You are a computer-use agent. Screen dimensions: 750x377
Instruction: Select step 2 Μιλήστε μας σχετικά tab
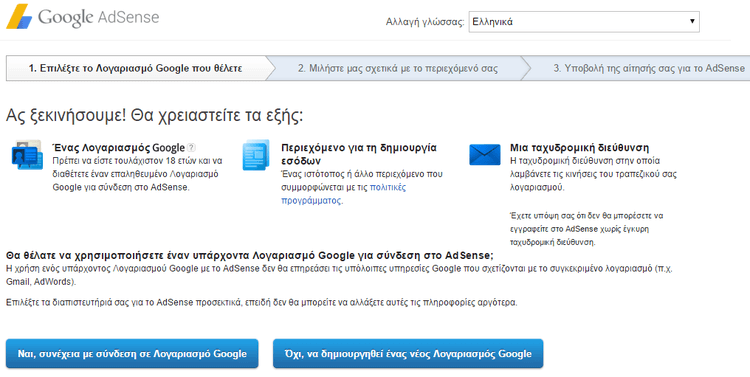click(397, 68)
